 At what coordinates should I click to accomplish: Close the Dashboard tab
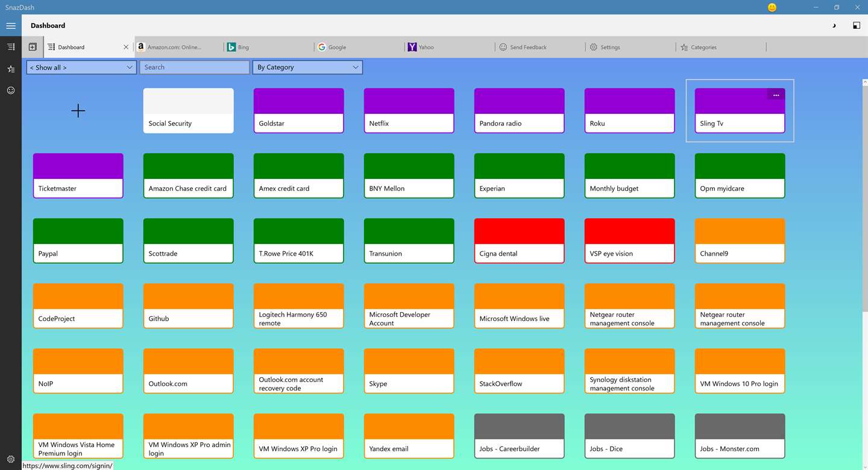point(126,47)
